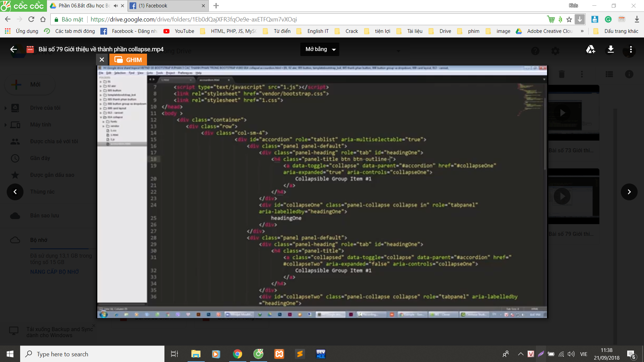Image resolution: width=644 pixels, height=362 pixels.
Task: Open Sublime Text from the taskbar
Action: pyautogui.click(x=300, y=354)
